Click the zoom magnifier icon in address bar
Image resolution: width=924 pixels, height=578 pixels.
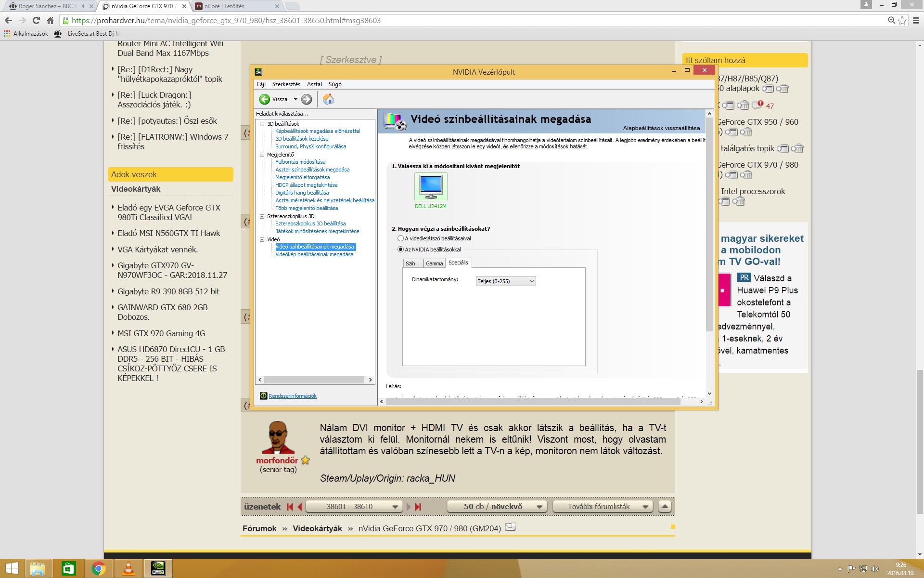pyautogui.click(x=891, y=20)
